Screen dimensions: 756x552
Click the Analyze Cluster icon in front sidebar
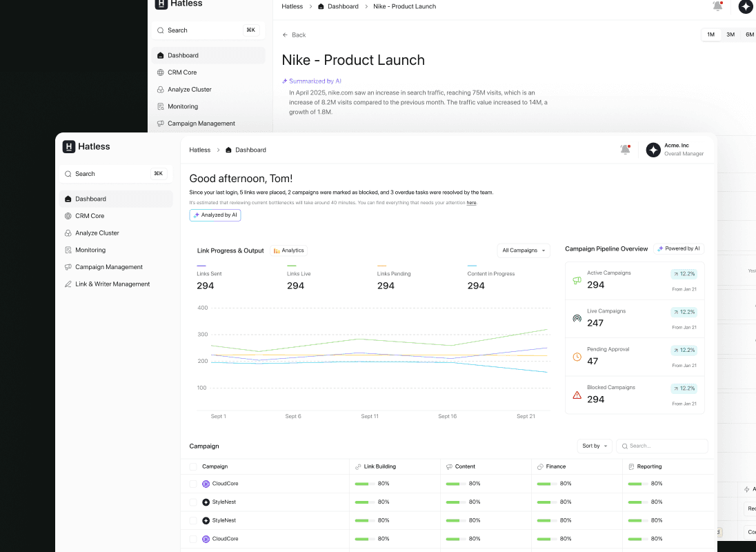click(68, 233)
